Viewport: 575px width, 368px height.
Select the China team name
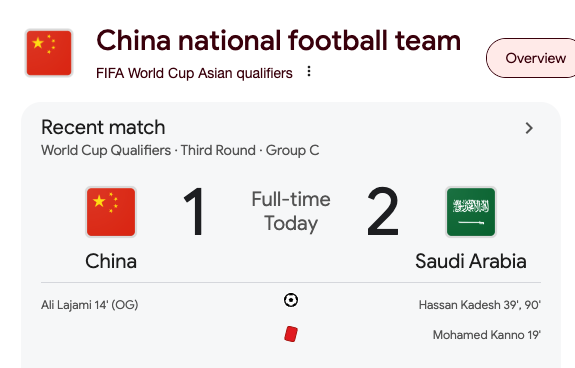(x=111, y=261)
